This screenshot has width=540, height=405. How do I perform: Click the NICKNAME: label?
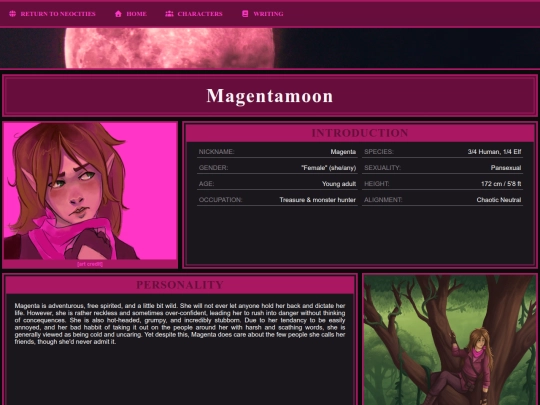(x=216, y=152)
